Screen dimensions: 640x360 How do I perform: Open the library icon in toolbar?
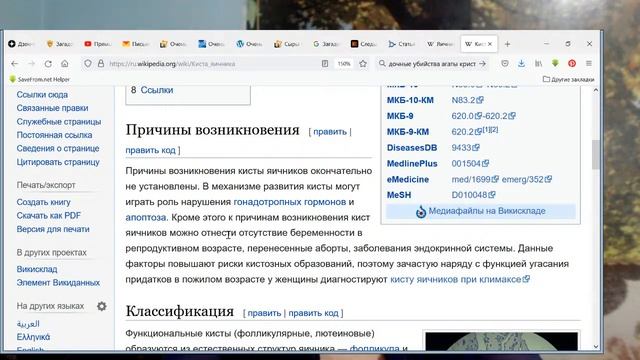(x=538, y=64)
